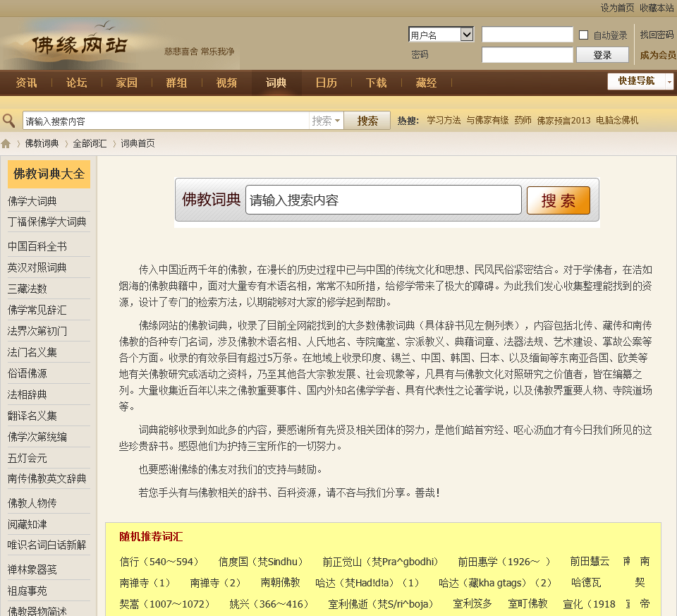Open the 视频 nav tab
The width and height of the screenshot is (677, 616).
(226, 83)
